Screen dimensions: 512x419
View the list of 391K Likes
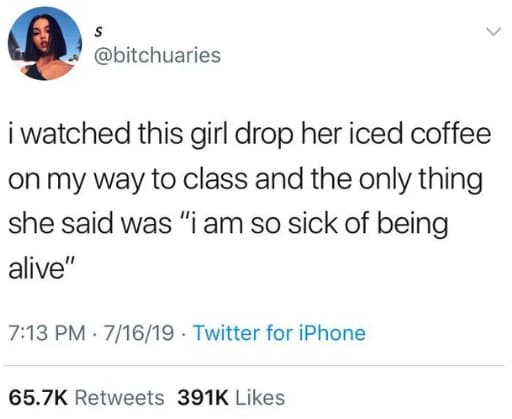pos(231,398)
